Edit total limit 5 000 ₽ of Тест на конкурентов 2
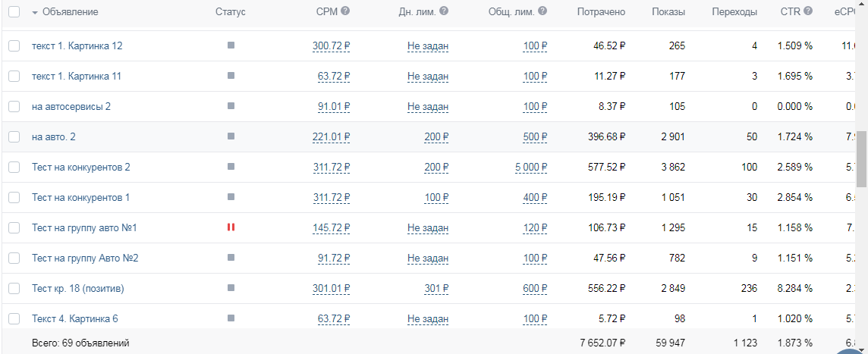Screen dimensions: 868x354 (531, 167)
